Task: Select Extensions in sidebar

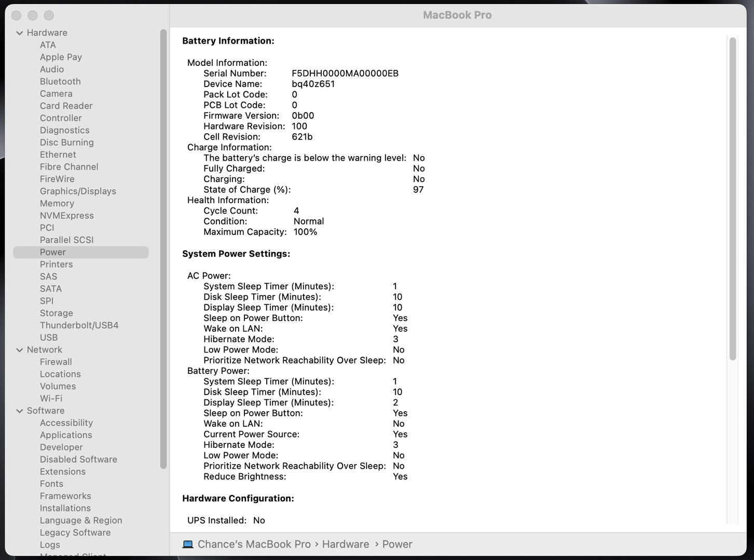Action: (62, 472)
